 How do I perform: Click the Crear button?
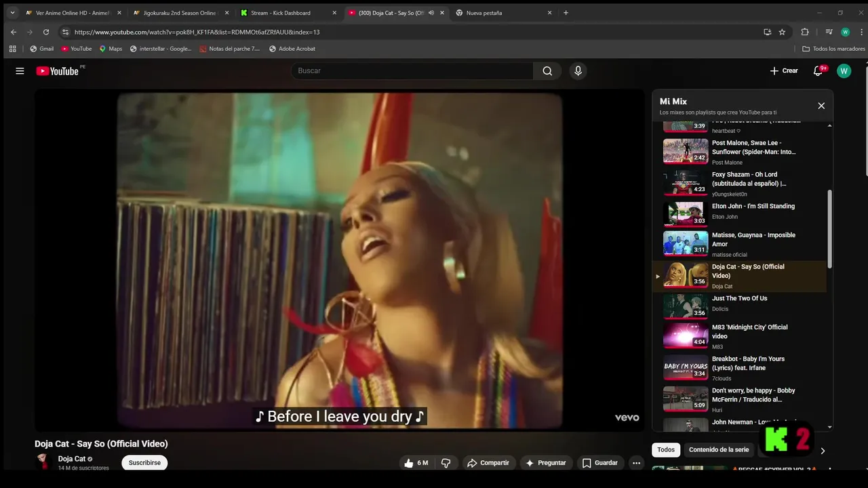[784, 71]
